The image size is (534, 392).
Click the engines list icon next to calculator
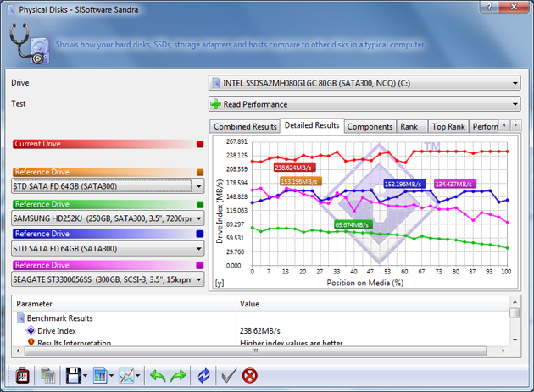pos(47,376)
